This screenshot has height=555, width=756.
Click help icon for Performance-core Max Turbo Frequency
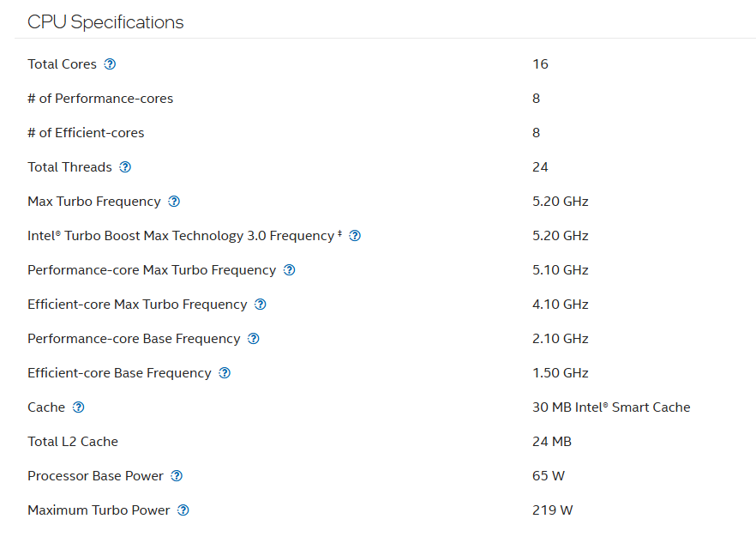289,270
